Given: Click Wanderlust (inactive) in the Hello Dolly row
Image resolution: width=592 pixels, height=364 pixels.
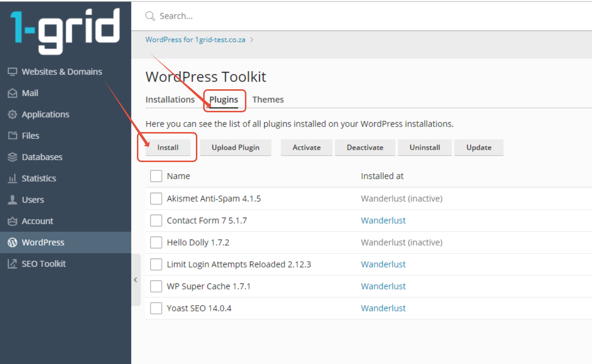Looking at the screenshot, I should click(402, 243).
